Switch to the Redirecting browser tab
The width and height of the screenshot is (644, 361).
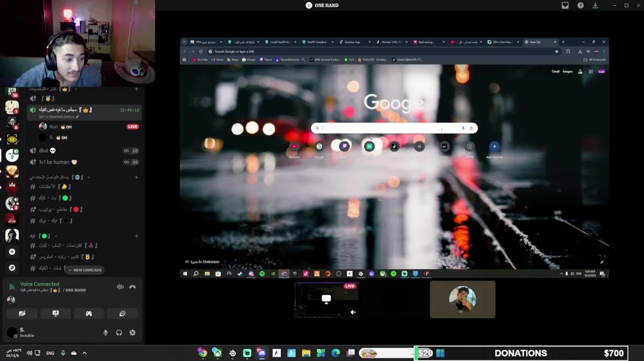pos(429,42)
